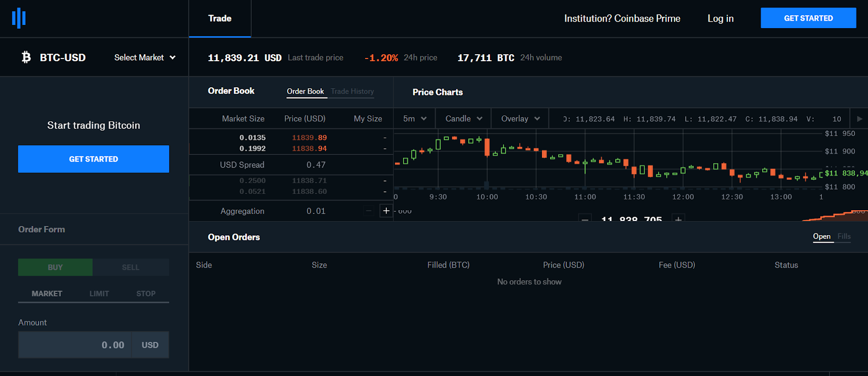Screen dimensions: 868x376
Task: Switch to the MARKET order tab
Action: point(47,294)
